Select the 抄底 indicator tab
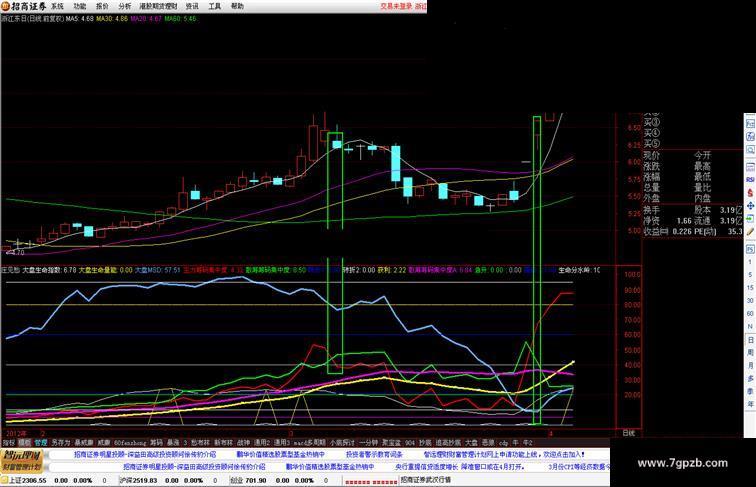 (x=424, y=442)
